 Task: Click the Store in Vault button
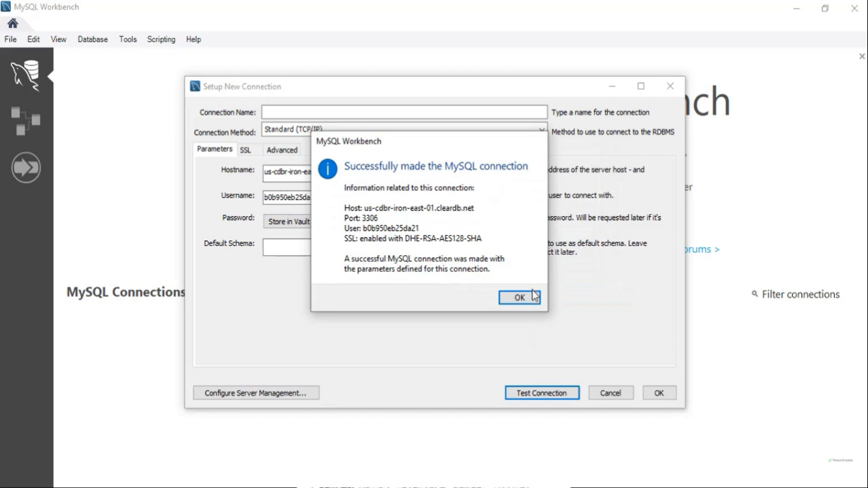(287, 222)
